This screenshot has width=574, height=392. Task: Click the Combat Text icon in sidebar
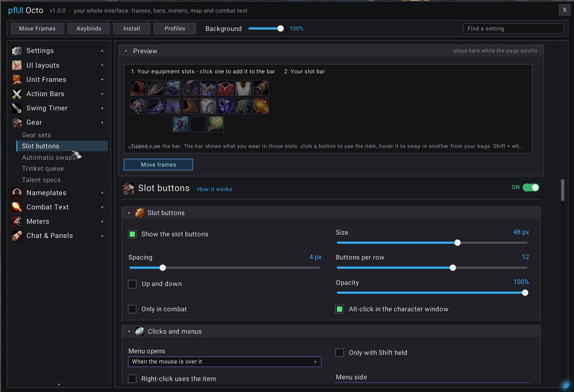(x=17, y=207)
